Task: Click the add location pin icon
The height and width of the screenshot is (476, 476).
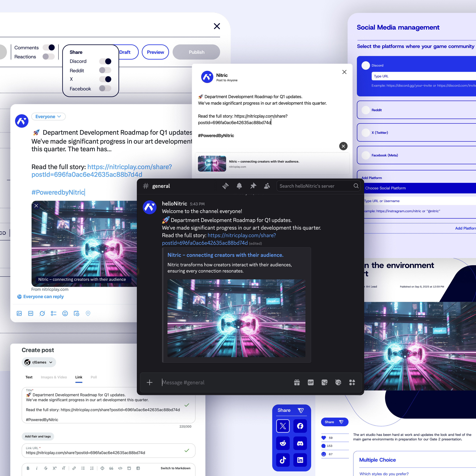Action: [88, 313]
